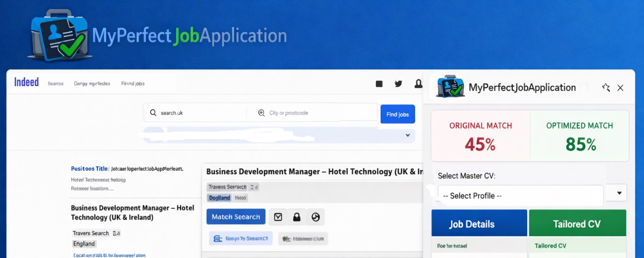Click the Tailored CV sub-label
The height and width of the screenshot is (258, 644).
point(550,246)
